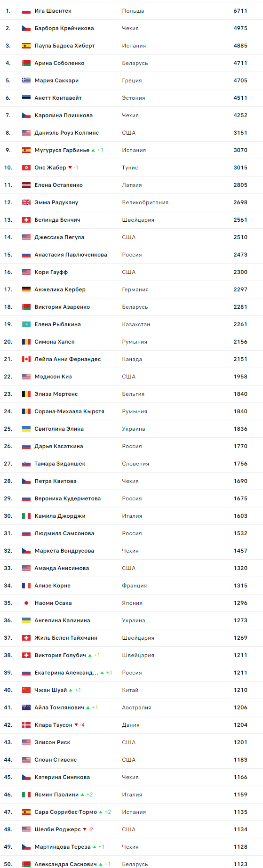Open truncated name Екатерина Александ…

point(66,673)
